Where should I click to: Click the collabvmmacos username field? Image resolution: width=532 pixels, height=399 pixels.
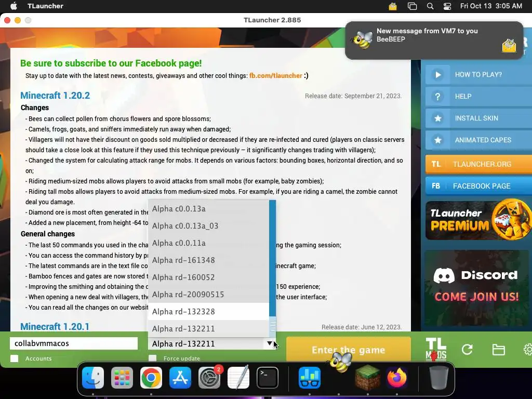pyautogui.click(x=74, y=343)
